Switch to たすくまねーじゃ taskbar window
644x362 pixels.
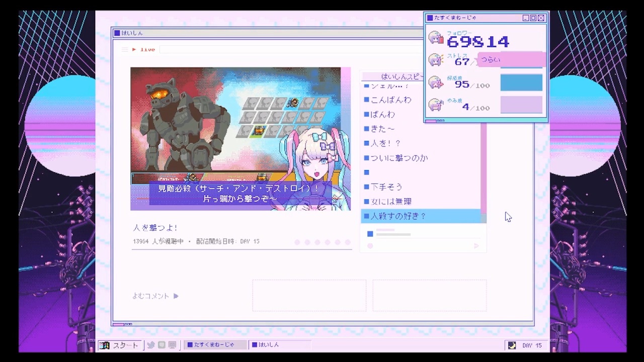216,345
